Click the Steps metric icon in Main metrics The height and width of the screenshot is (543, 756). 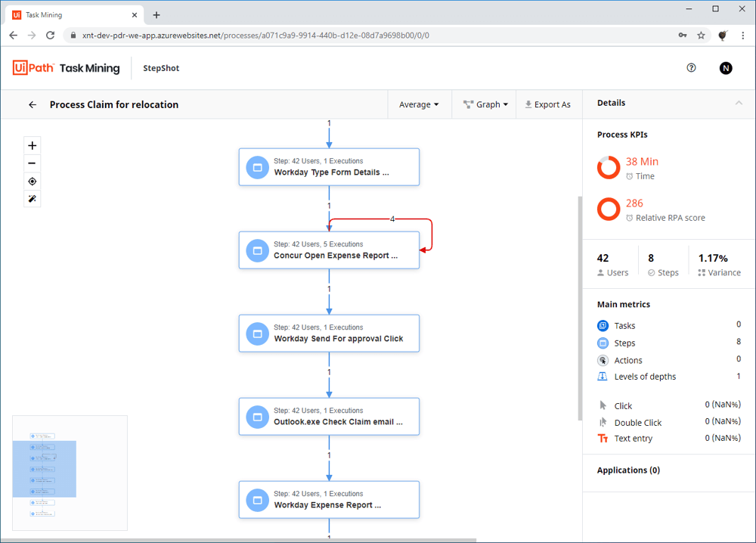(x=603, y=343)
